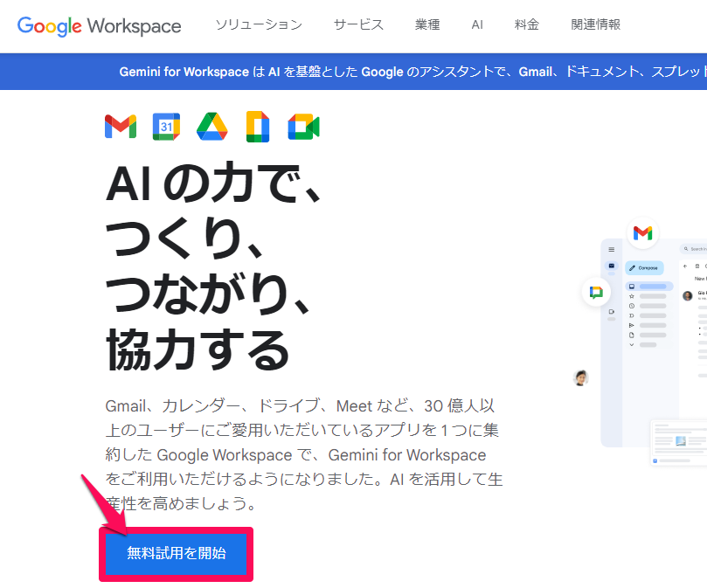The height and width of the screenshot is (588, 707).
Task: Click the round Gmail badge on illustration
Action: (642, 232)
